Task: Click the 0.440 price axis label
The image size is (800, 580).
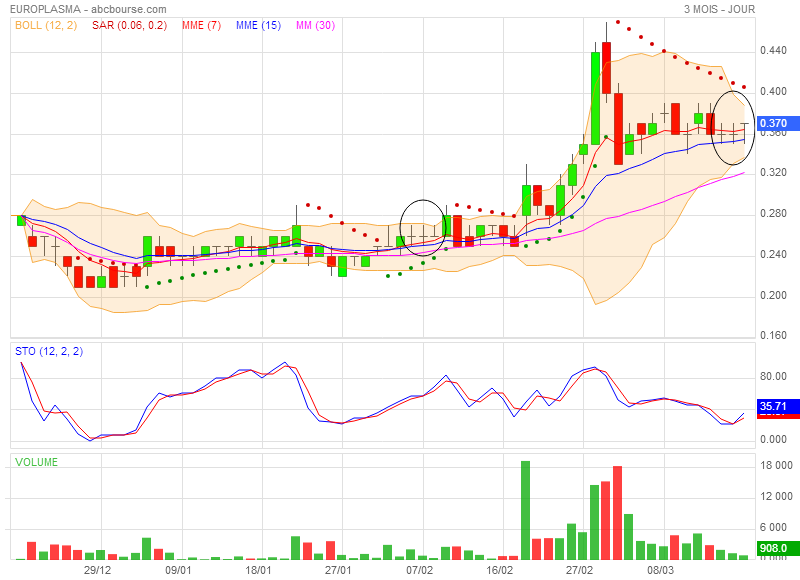Action: tap(773, 51)
